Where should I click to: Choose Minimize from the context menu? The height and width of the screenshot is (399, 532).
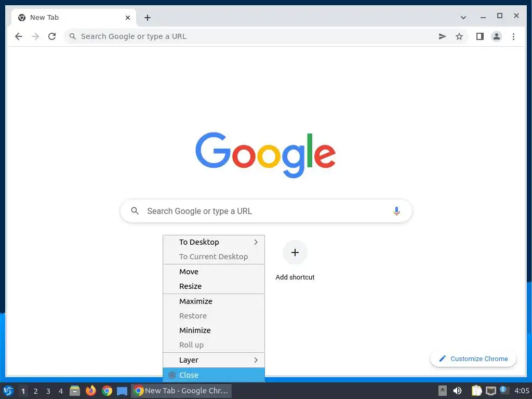(214, 330)
